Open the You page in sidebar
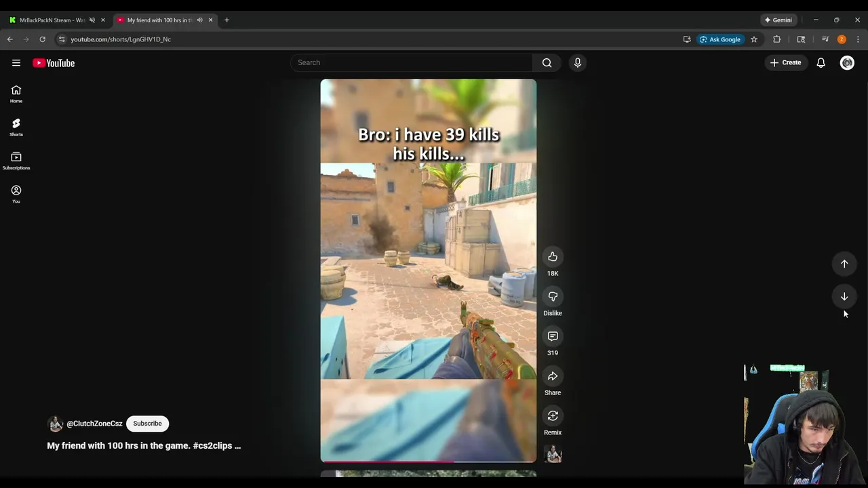 point(16,195)
